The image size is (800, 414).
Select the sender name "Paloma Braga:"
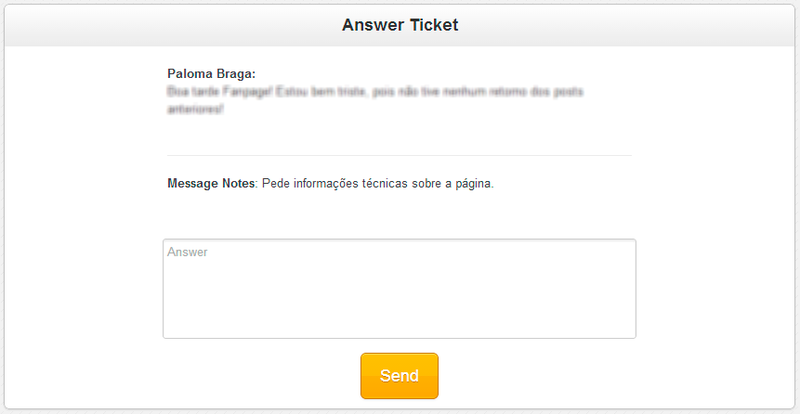pyautogui.click(x=212, y=74)
